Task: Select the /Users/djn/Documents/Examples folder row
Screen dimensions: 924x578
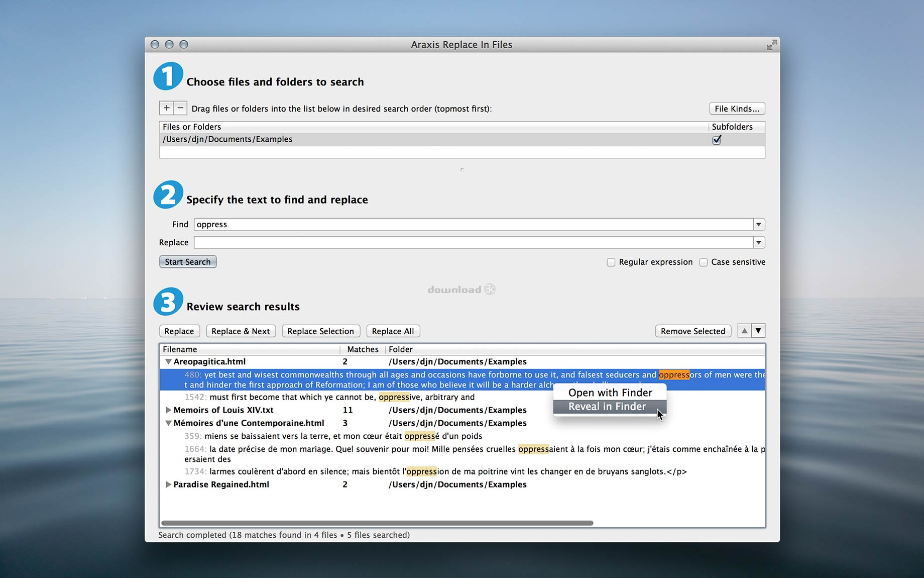Action: [x=462, y=139]
